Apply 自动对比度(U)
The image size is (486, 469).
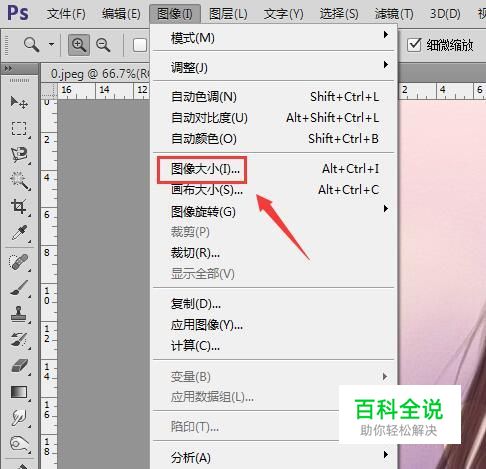tap(274, 118)
